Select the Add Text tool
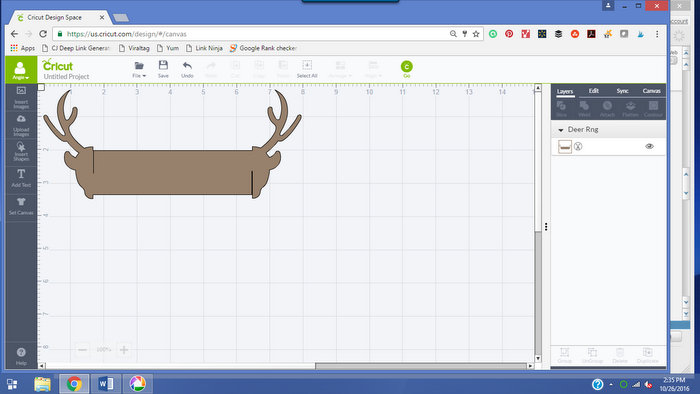The image size is (700, 394). (21, 178)
